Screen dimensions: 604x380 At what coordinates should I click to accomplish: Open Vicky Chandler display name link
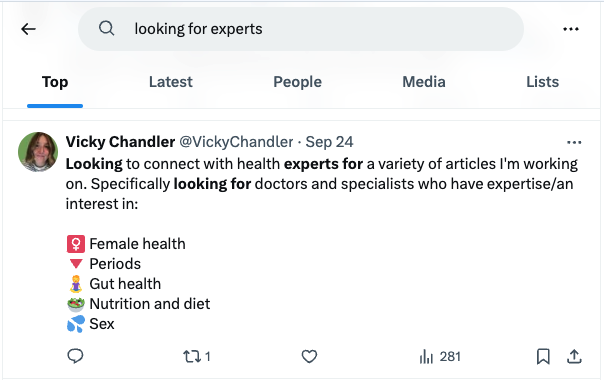[x=120, y=142]
